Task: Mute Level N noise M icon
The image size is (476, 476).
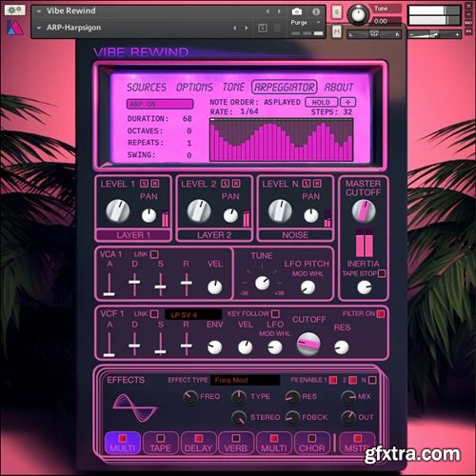Action: point(317,184)
